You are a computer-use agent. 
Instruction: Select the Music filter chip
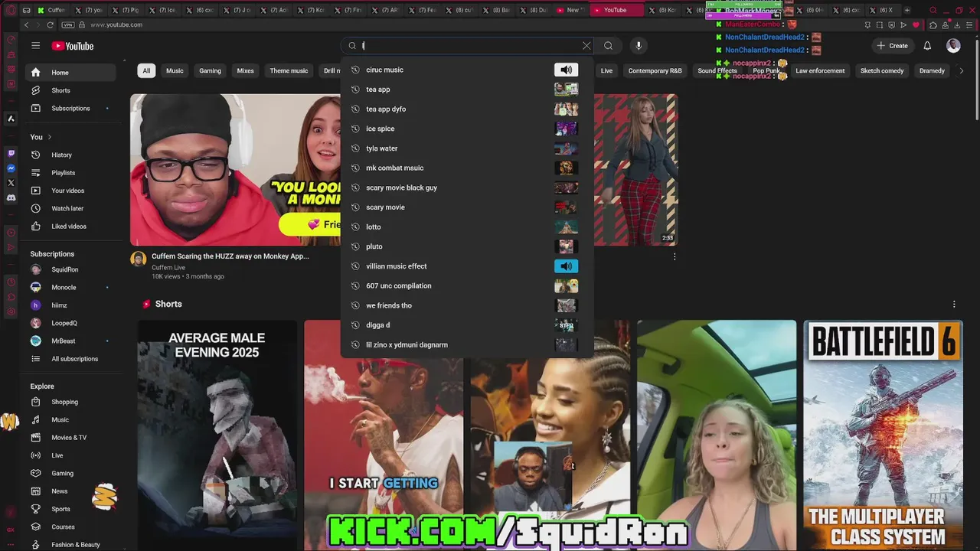point(175,70)
